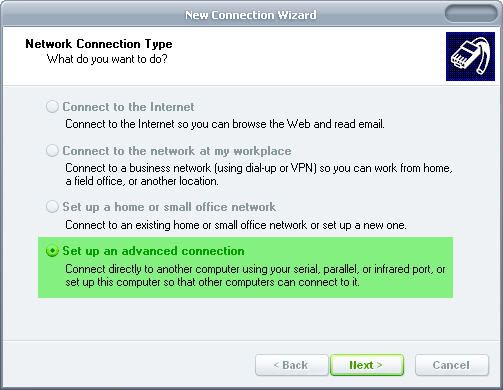The width and height of the screenshot is (503, 390).
Task: Click the 'Connect to the Internet' label text
Action: pyautogui.click(x=128, y=107)
